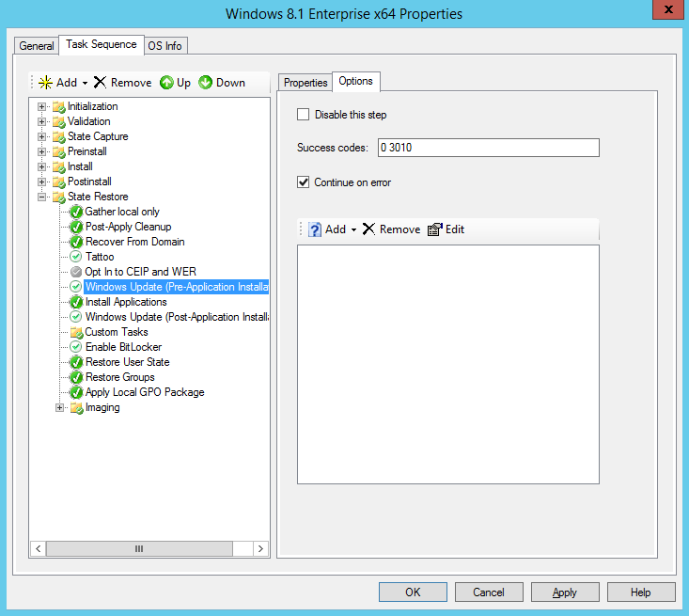Click Restore User State step icon
Screen dimensions: 689x616
(76, 362)
